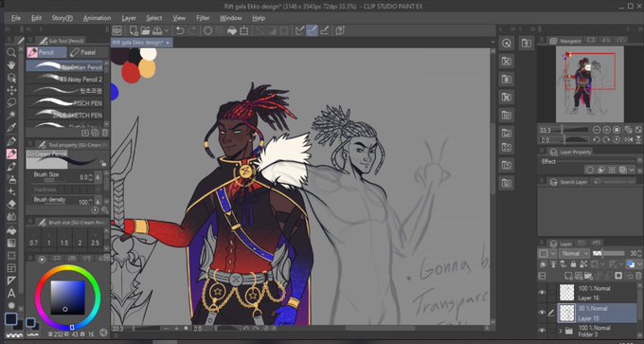Toggle Set as Reference Layer lighthouse icon

554,264
